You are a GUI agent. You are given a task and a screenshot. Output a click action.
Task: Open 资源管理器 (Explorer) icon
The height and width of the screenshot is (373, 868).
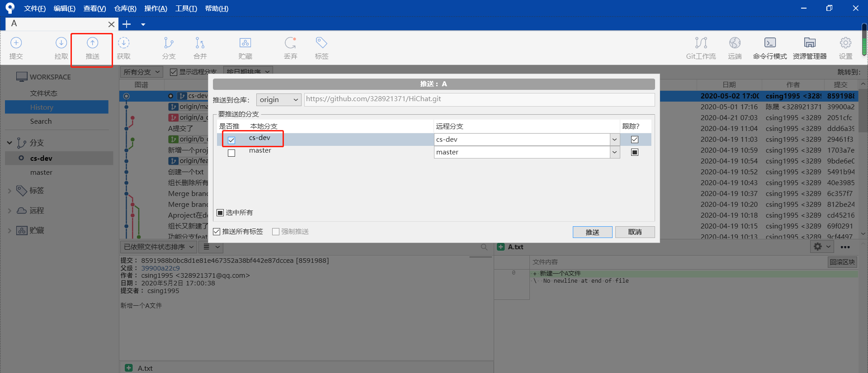point(810,43)
